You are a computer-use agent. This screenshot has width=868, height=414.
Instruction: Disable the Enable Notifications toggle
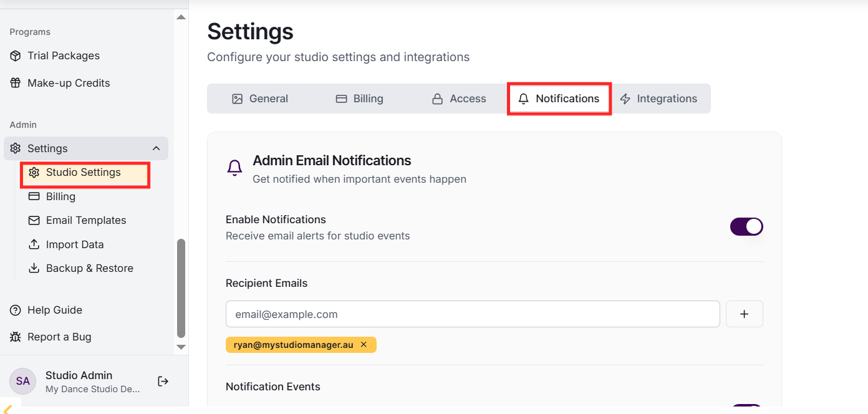(746, 226)
